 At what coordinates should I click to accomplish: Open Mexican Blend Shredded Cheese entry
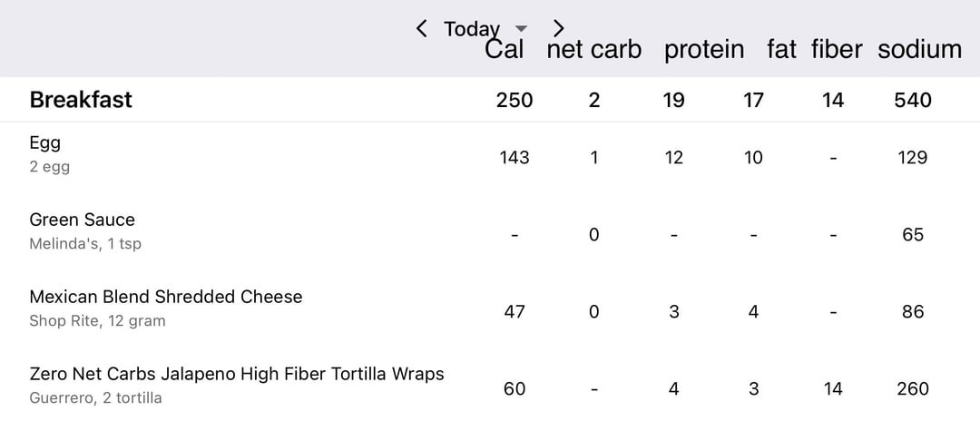click(165, 297)
